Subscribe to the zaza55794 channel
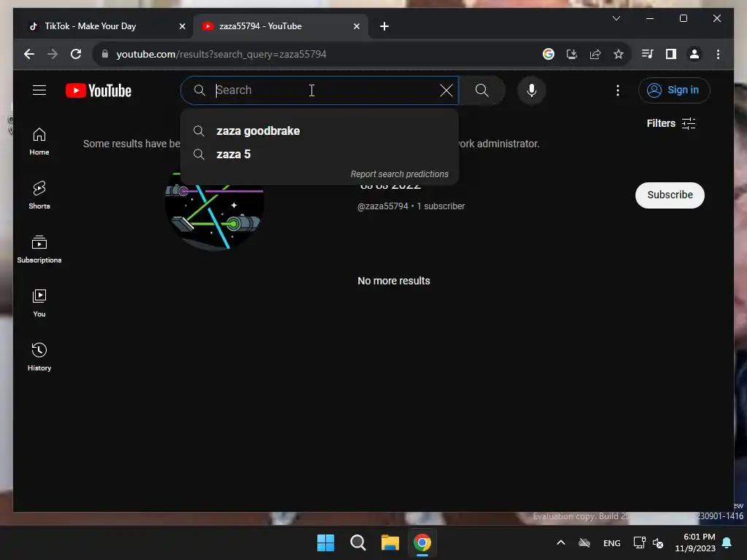747x560 pixels. click(670, 195)
